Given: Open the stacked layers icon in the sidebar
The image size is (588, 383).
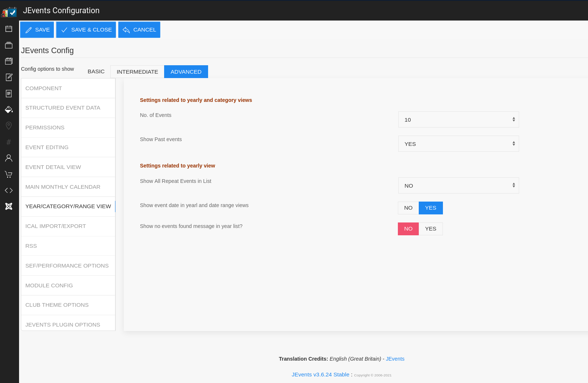Looking at the screenshot, I should [x=9, y=45].
